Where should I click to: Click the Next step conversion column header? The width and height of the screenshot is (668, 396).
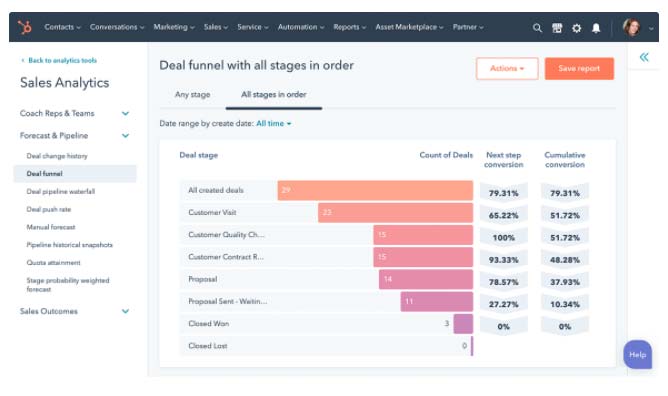(x=504, y=160)
